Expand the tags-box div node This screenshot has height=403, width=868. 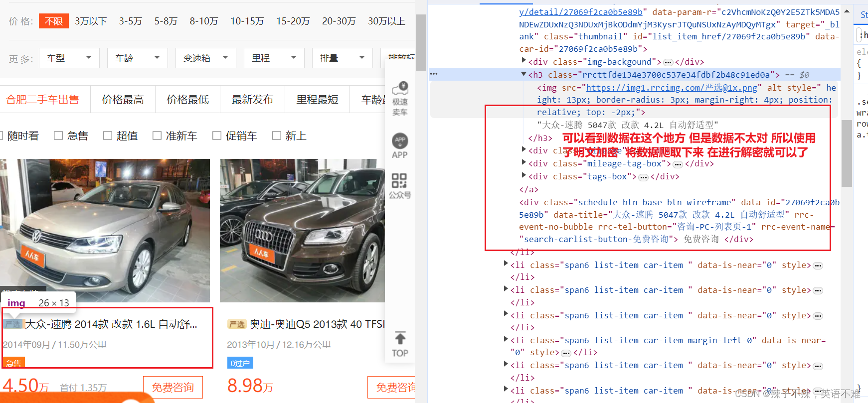point(523,175)
